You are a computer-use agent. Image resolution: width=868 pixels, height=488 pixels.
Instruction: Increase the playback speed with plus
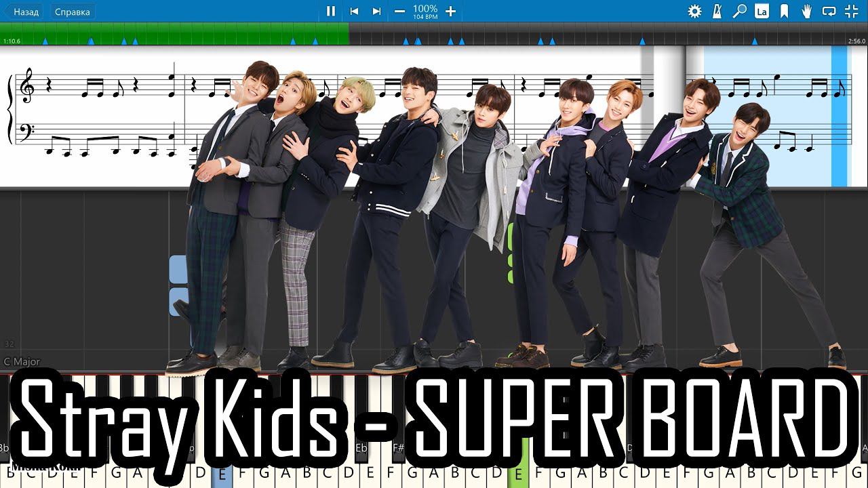click(450, 11)
